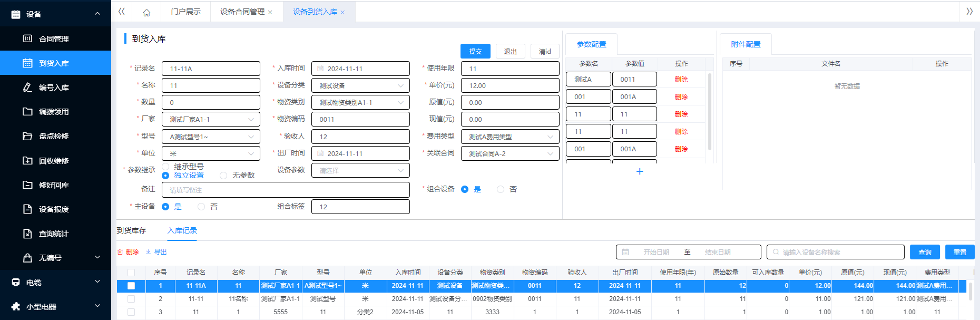980x320 pixels.
Task: Click the 导出 export icon link
Action: (156, 252)
